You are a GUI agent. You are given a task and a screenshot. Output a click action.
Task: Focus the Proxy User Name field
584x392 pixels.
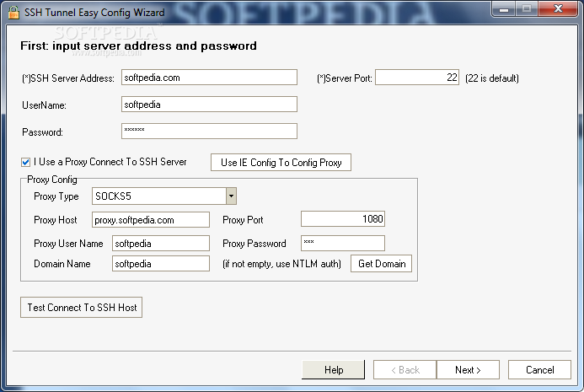(161, 244)
